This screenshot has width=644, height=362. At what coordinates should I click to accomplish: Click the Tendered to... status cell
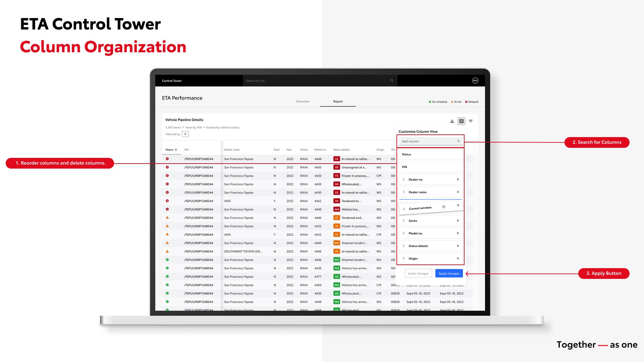(x=352, y=201)
